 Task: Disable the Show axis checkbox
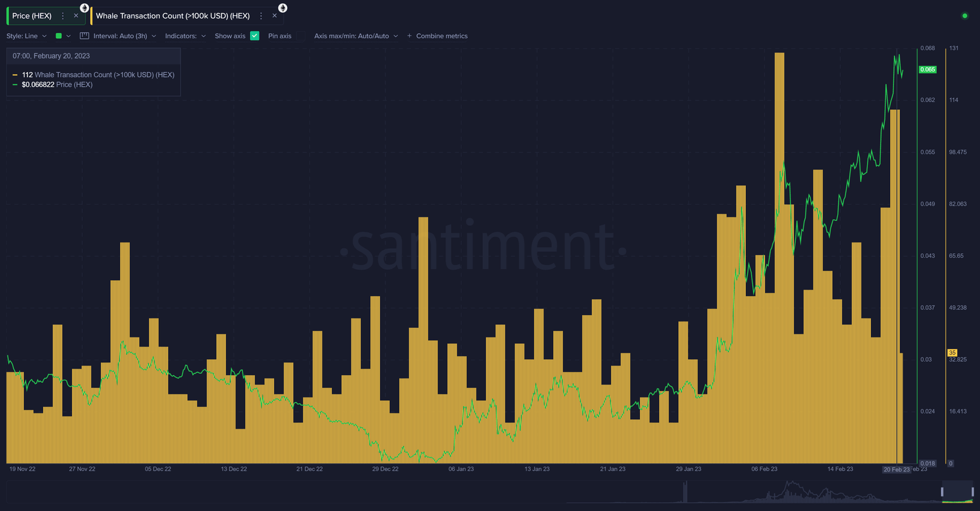[255, 36]
